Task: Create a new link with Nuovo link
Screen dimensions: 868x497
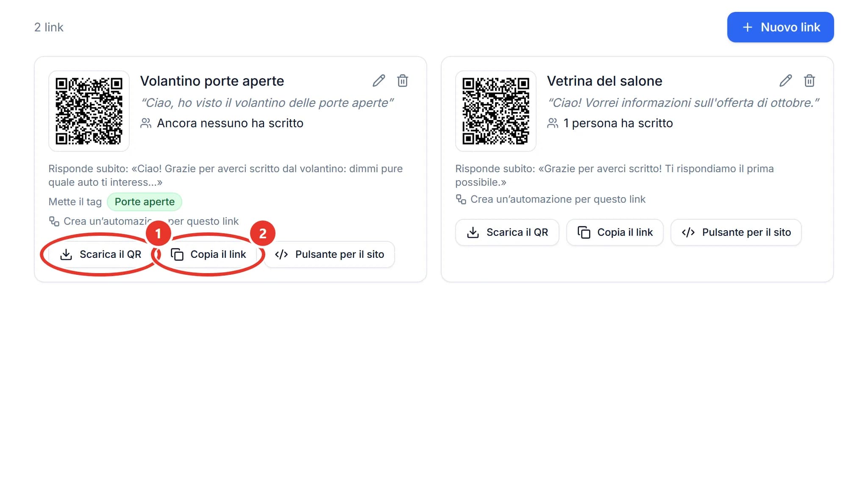Action: [780, 27]
